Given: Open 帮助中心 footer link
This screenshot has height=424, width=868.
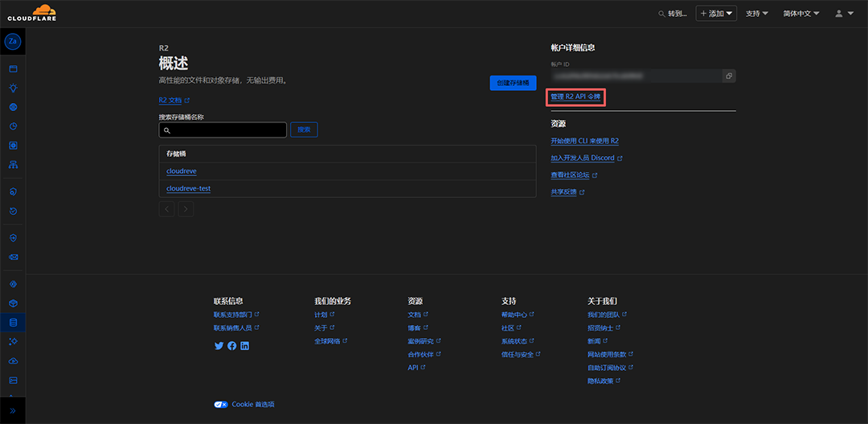Looking at the screenshot, I should pos(518,315).
